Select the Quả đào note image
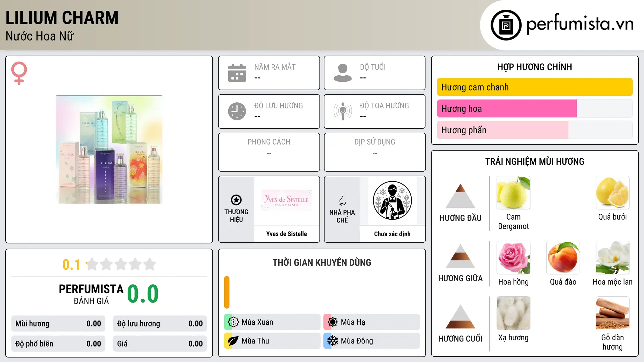Viewport: 644px width, 362px height. point(563,258)
